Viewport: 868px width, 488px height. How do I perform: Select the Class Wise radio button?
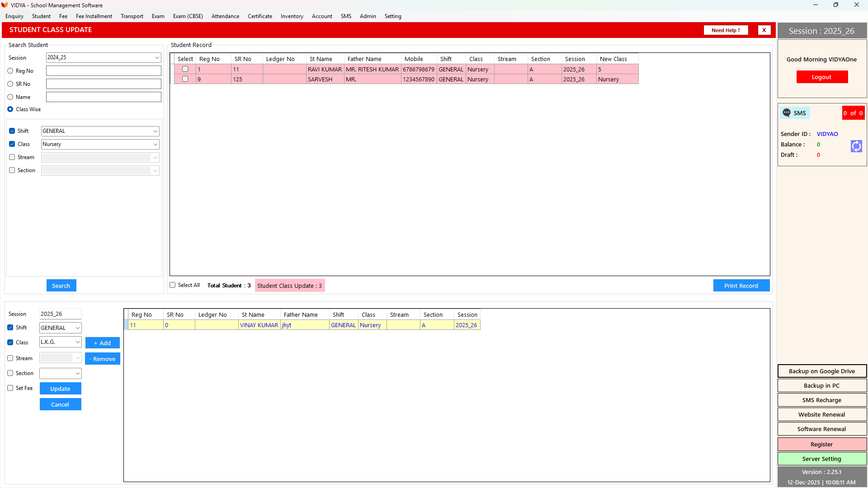(10, 109)
